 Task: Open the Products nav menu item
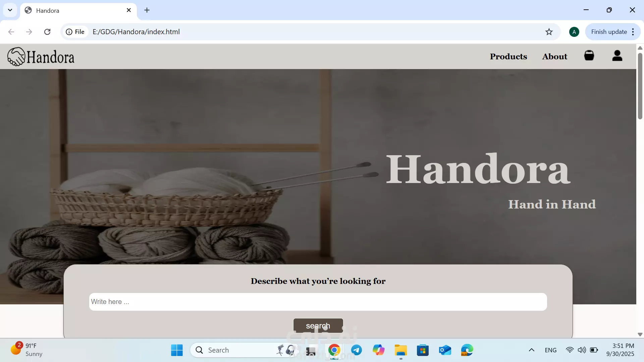[508, 57]
